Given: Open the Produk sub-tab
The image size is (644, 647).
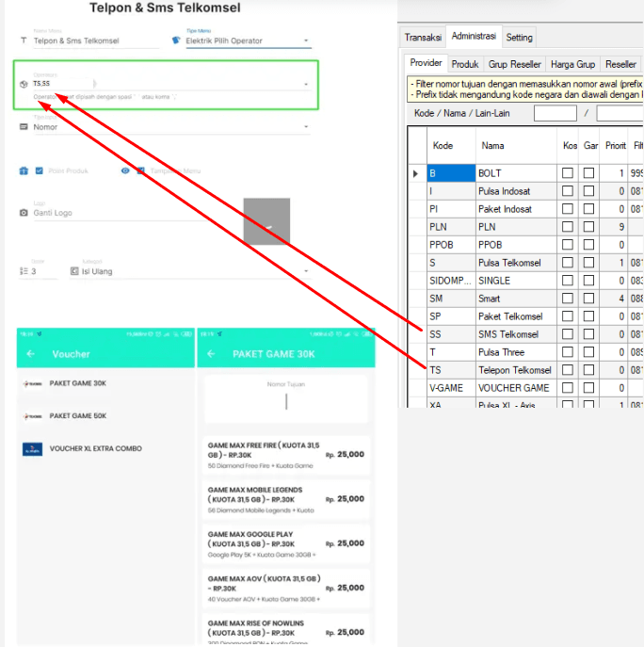Looking at the screenshot, I should point(464,64).
